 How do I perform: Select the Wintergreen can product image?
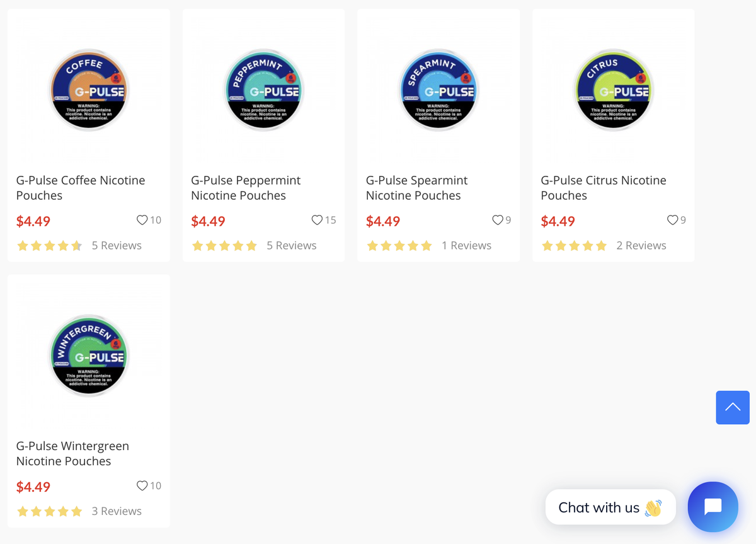(89, 356)
